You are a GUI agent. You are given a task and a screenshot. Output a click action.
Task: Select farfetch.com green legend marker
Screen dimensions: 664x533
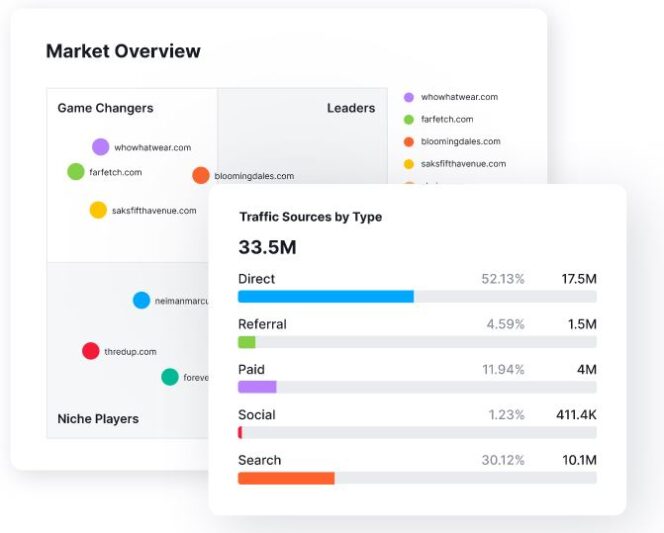409,120
